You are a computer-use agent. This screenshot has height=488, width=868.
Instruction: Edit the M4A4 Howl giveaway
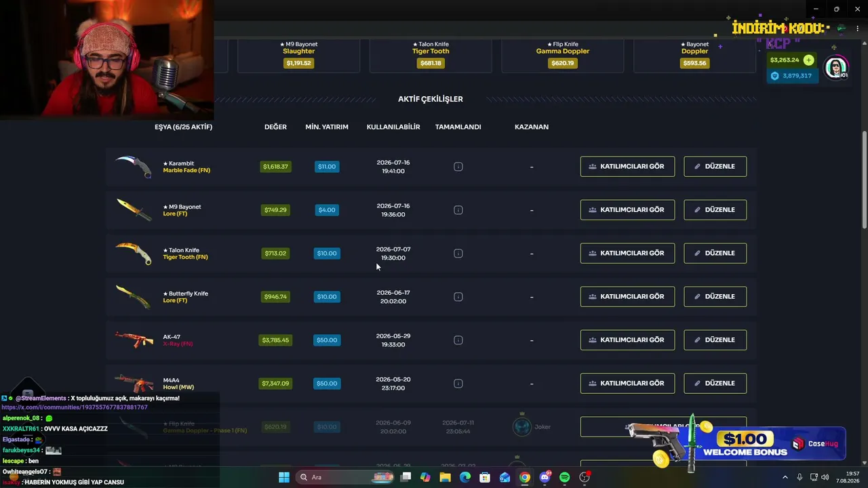(x=715, y=384)
